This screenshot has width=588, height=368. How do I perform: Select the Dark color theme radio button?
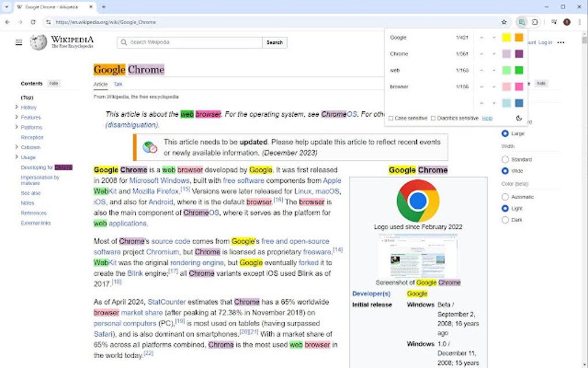505,219
